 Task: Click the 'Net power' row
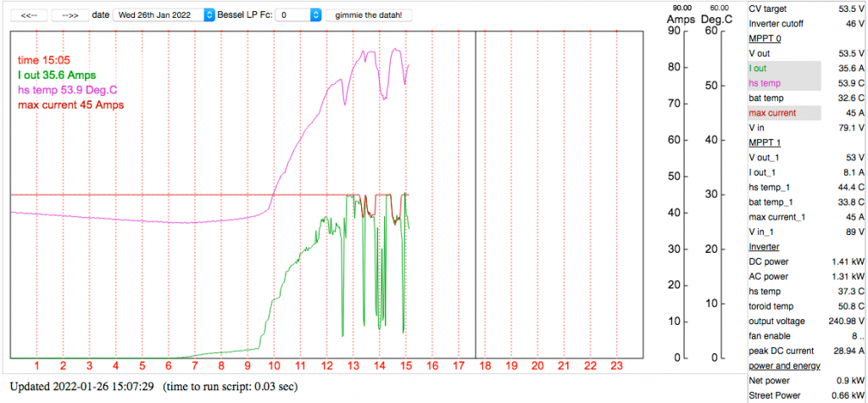pos(783,380)
